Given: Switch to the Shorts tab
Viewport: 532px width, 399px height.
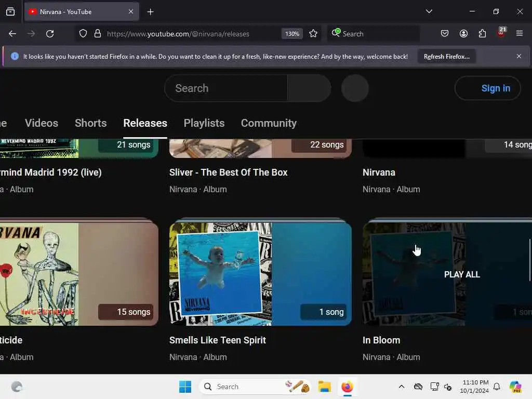Looking at the screenshot, I should click(90, 123).
